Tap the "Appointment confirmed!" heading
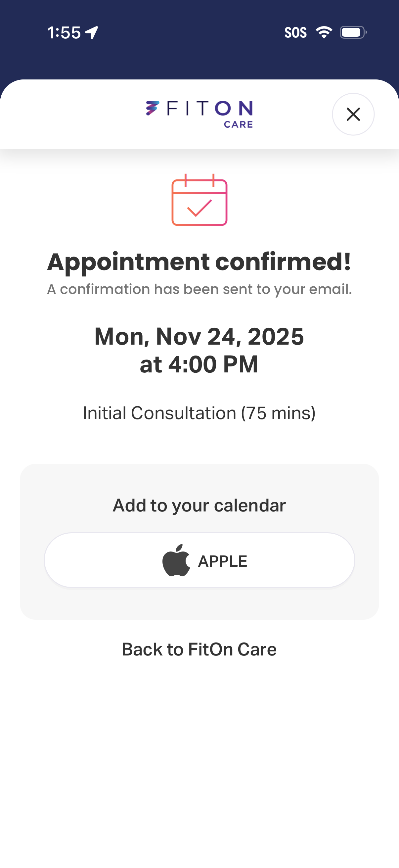The width and height of the screenshot is (399, 868). click(199, 262)
